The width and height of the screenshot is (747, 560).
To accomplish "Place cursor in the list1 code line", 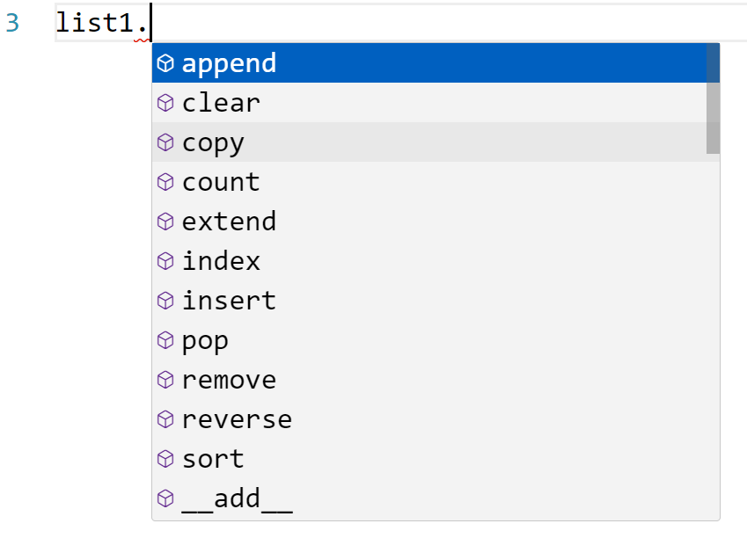I will coord(440,23).
